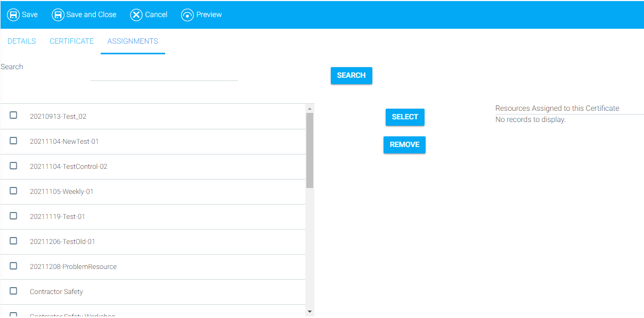
Task: Click the 20211208-ProblemResource row text
Action: coord(73,267)
